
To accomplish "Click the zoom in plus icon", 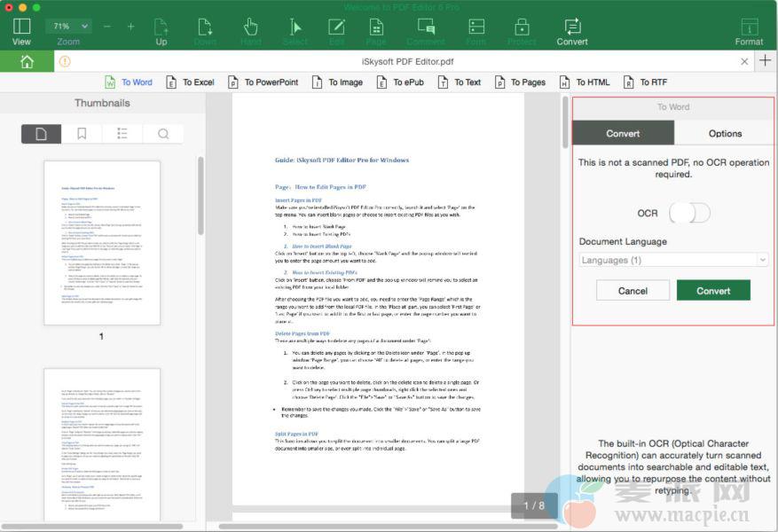I will coord(131,27).
